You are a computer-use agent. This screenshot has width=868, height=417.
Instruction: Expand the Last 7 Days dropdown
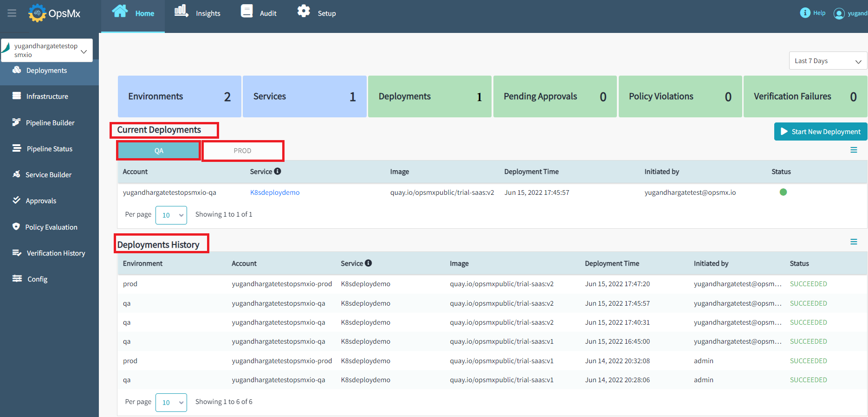(828, 61)
